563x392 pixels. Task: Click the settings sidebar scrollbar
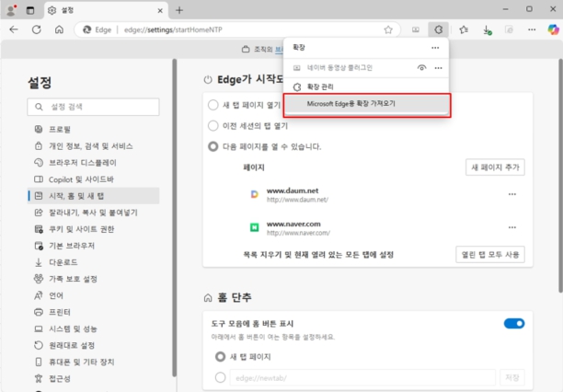(174, 218)
